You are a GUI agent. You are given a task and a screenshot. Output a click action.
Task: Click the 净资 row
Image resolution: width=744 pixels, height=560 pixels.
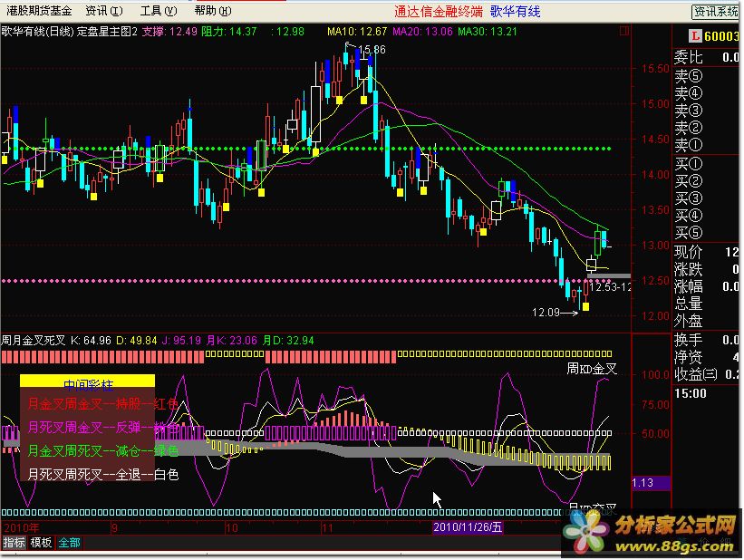pos(706,357)
